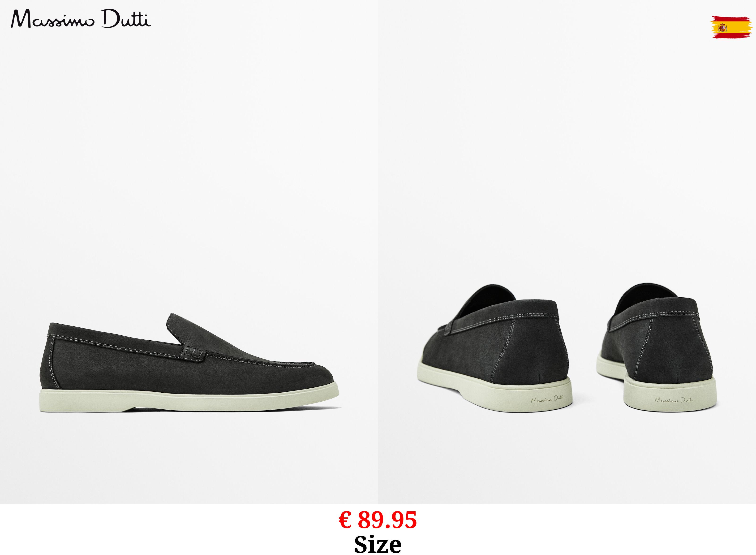
Task: Click embossed Massimo Dutti logo on left heel sole
Action: point(547,399)
